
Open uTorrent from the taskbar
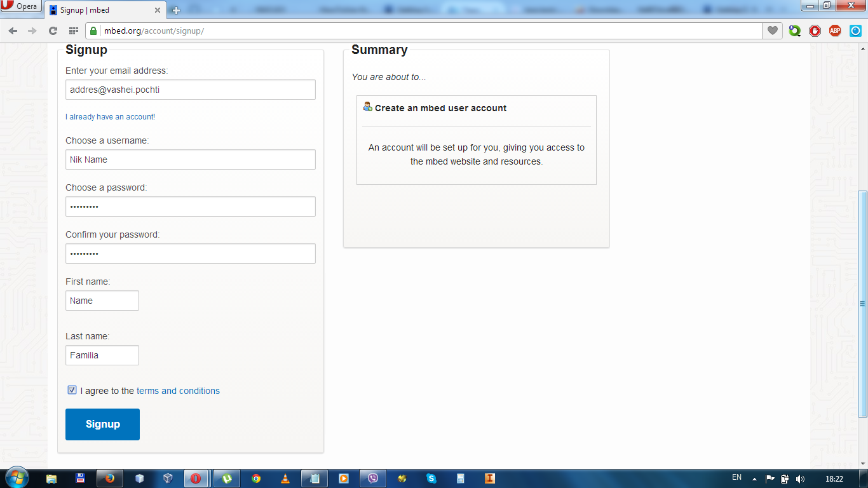tap(226, 478)
